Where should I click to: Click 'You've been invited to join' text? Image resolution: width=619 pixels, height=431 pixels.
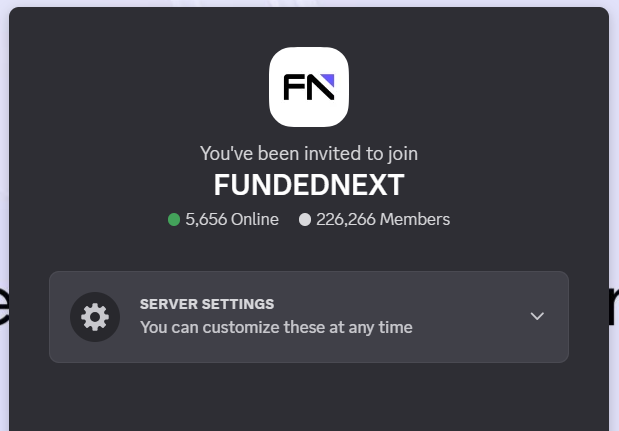[x=309, y=154]
